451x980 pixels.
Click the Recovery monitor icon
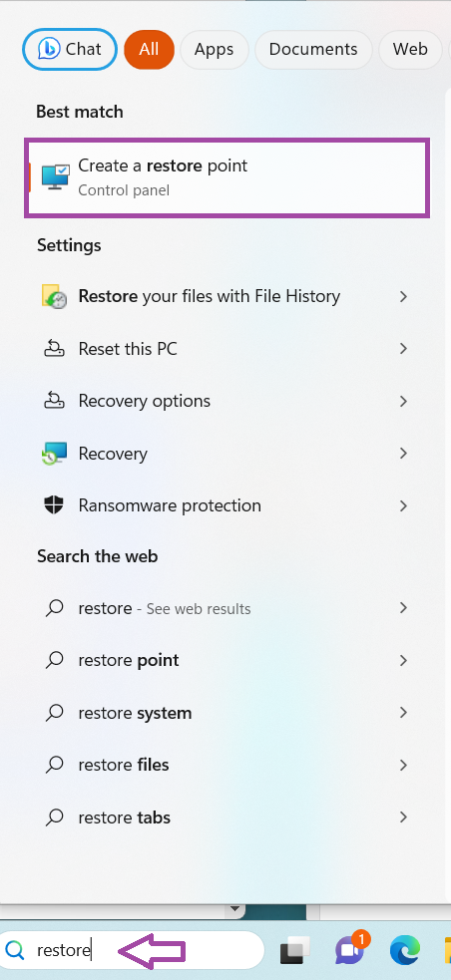55,454
